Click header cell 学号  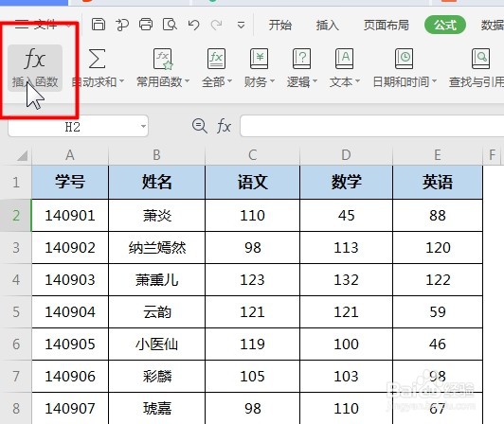click(70, 182)
